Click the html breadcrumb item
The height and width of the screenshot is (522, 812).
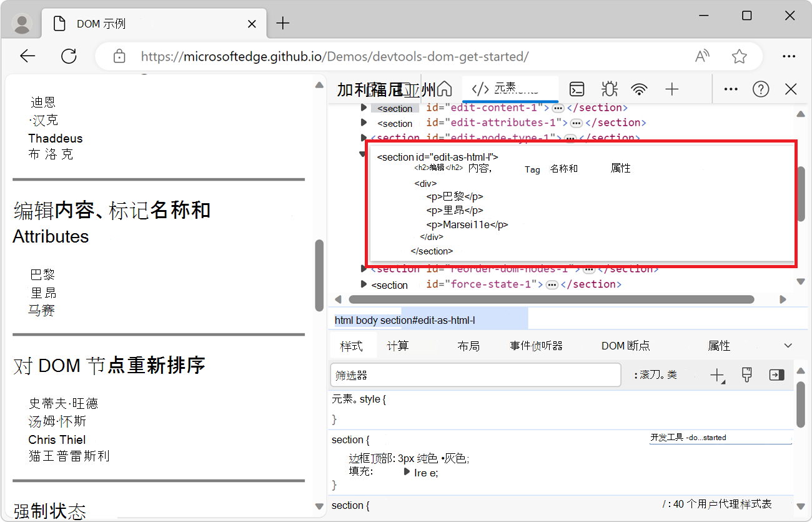tap(344, 320)
